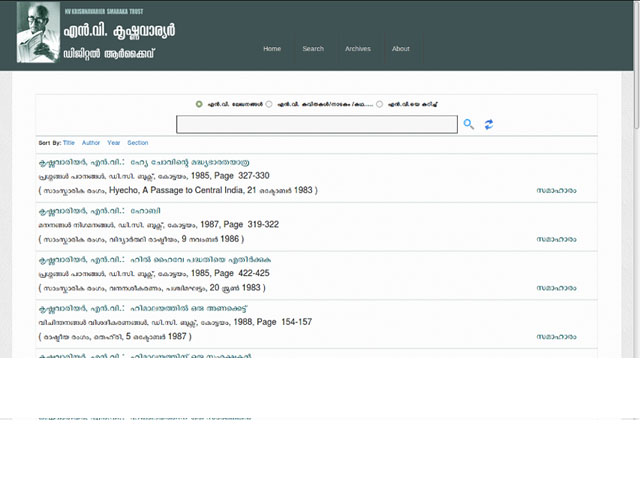Screen dimensions: 640x480
Task: Open 'സമാഹാരം' link in the 20 June 1983 entry
Action: pos(556,288)
